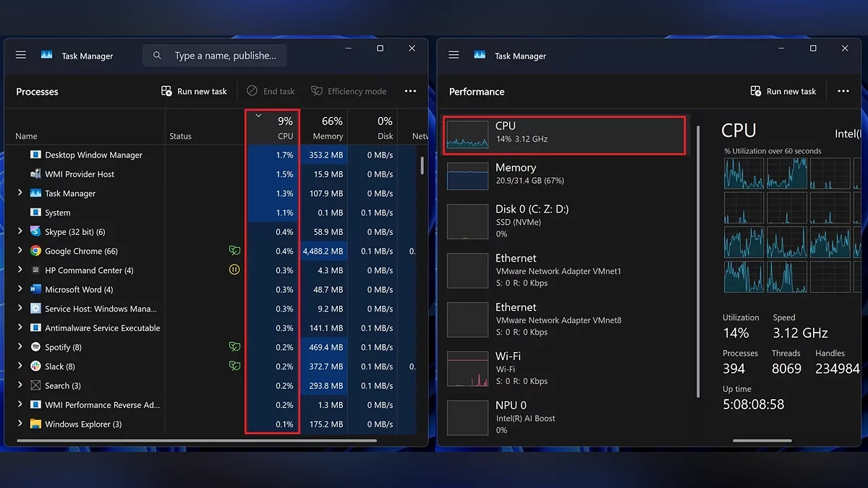Expand the Microsoft Word (4) group

[20, 289]
